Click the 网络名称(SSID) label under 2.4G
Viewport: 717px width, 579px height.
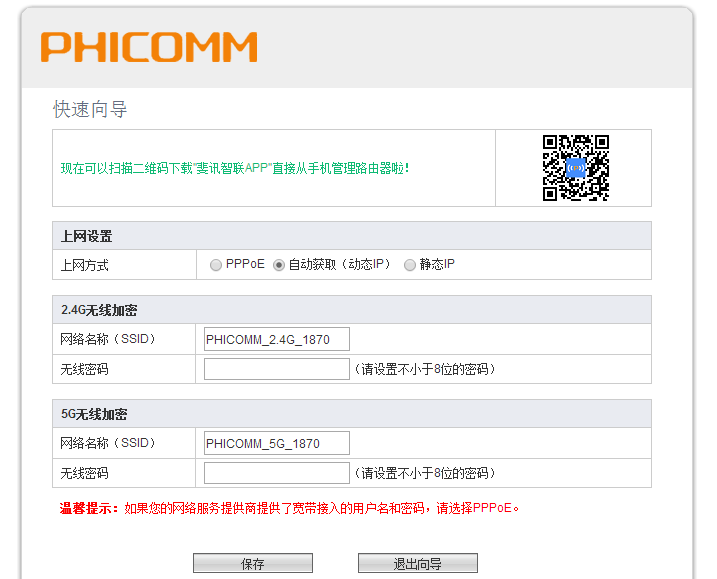click(x=108, y=339)
